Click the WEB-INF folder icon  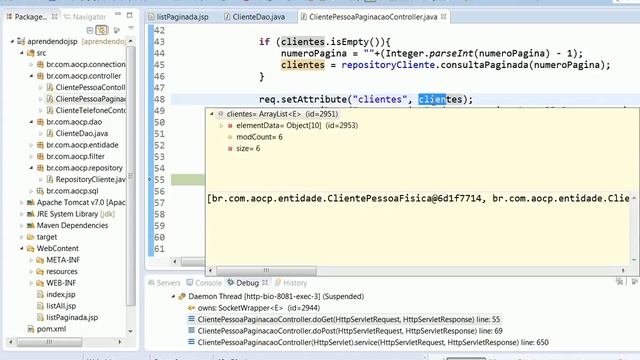(40, 283)
